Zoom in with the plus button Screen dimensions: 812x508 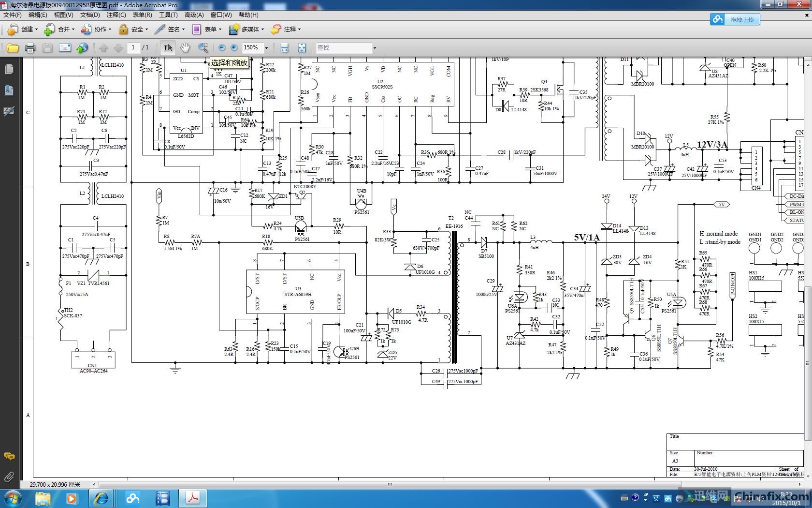click(x=234, y=47)
